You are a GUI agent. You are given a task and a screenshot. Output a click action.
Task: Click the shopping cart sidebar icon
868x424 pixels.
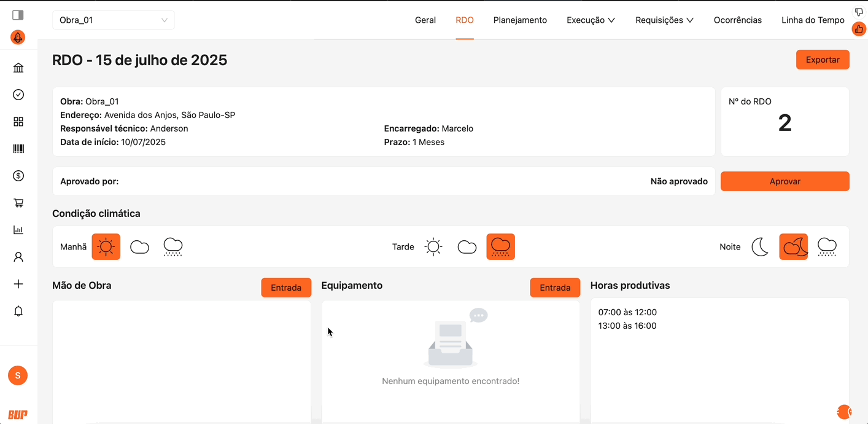tap(18, 203)
